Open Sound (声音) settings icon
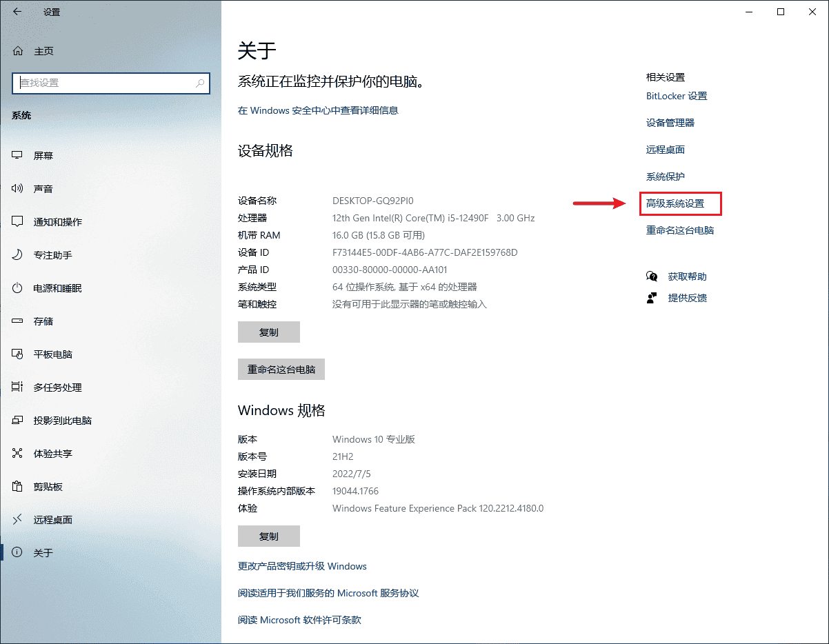Image resolution: width=829 pixels, height=644 pixels. pyautogui.click(x=18, y=189)
